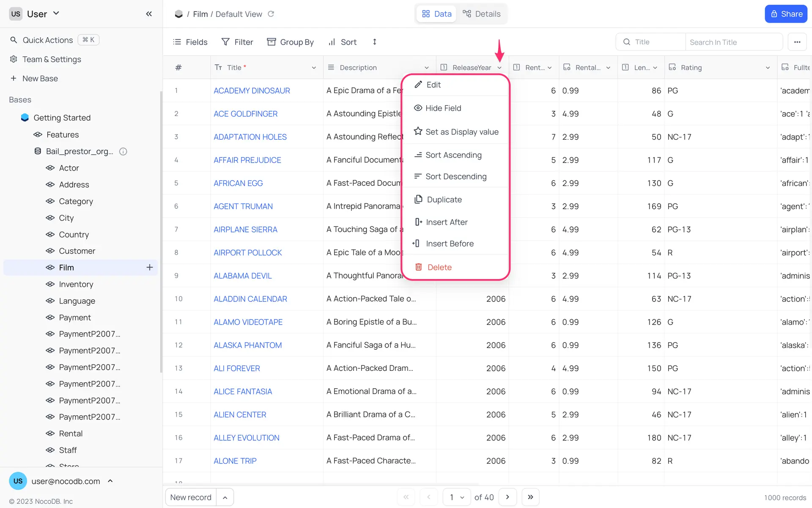Viewport: 812px width, 508px height.
Task: Open the three-dots more options menu
Action: (x=797, y=42)
